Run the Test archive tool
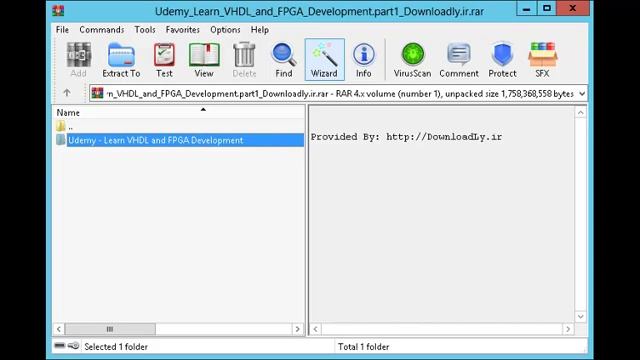 pos(164,60)
